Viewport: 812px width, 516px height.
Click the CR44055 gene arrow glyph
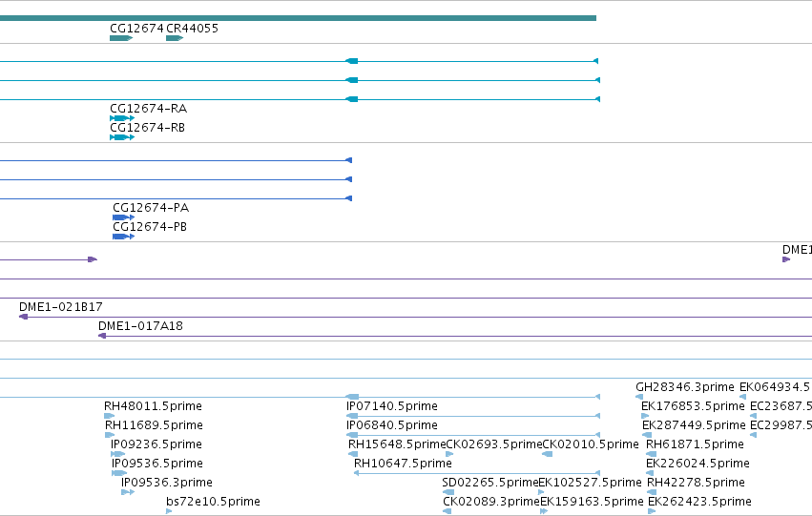(175, 38)
